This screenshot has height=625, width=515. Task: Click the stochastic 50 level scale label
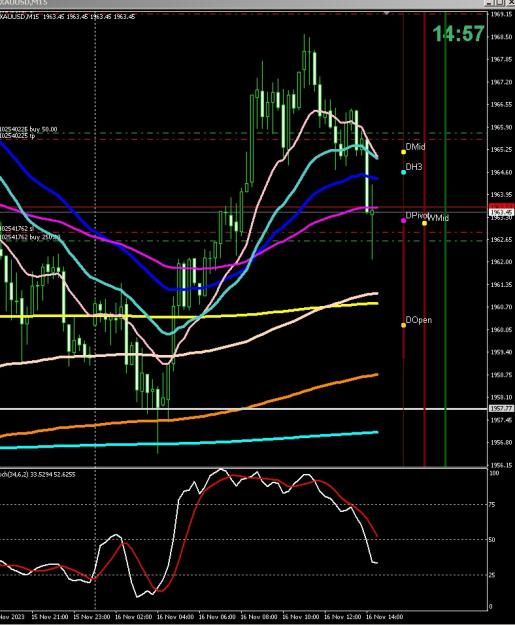click(x=492, y=540)
